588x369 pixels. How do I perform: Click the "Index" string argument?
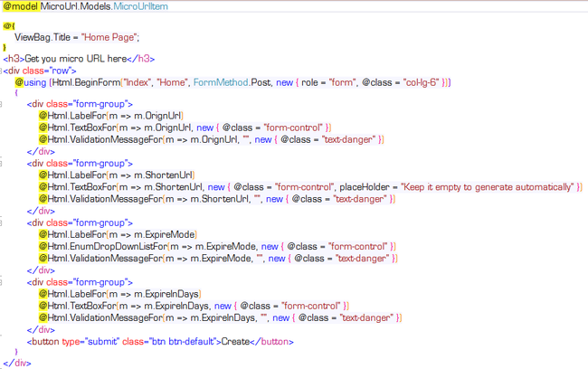137,82
